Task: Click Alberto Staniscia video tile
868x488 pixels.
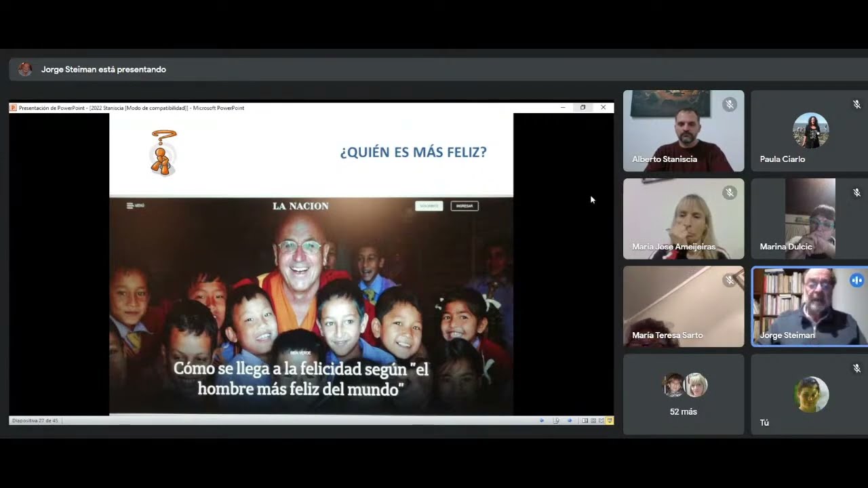Action: [x=684, y=131]
